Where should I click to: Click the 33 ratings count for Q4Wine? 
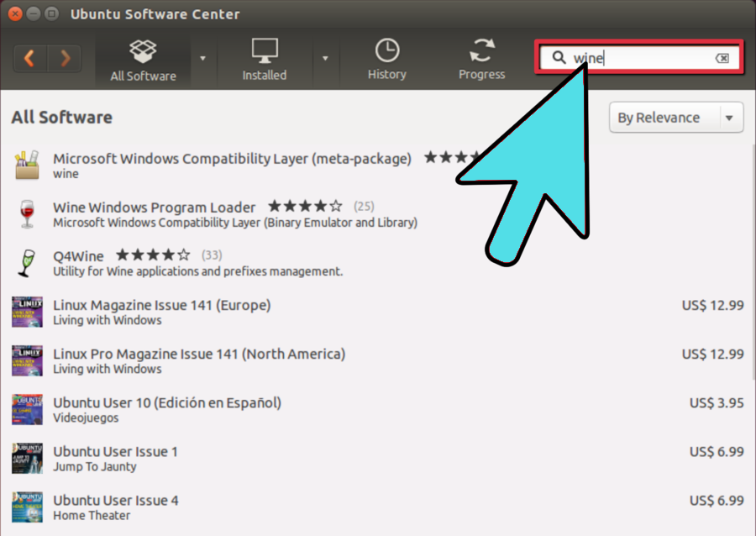[x=212, y=255]
